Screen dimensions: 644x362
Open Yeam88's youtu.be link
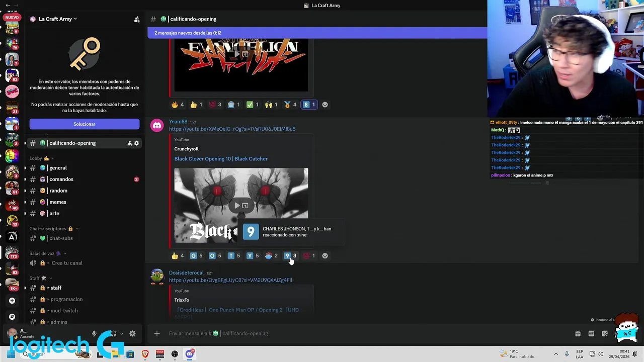tap(232, 129)
